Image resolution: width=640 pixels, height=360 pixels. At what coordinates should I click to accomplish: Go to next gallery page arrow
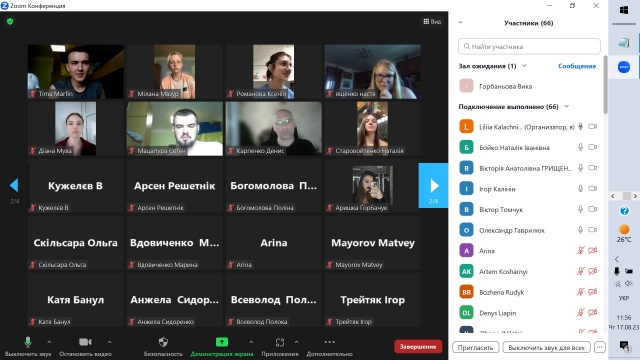(x=433, y=186)
